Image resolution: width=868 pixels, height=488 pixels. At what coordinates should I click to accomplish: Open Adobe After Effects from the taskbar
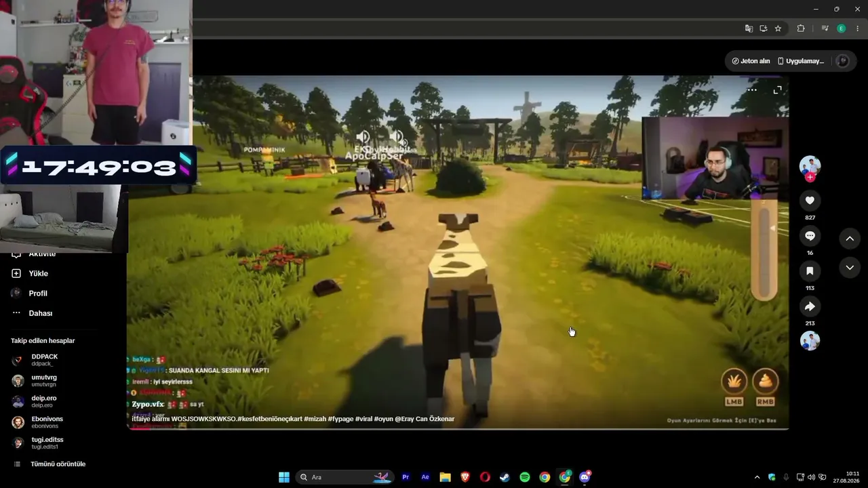[425, 477]
